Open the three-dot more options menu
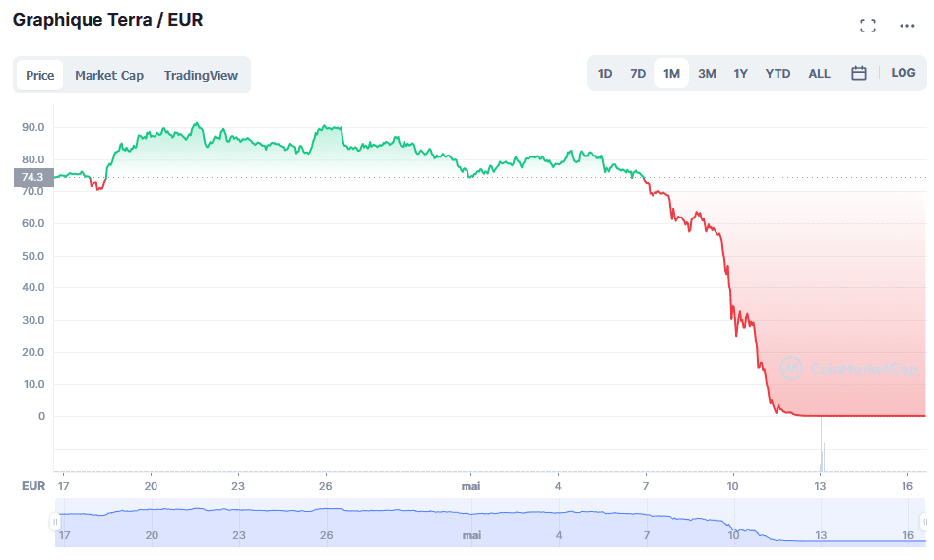934x560 pixels. point(906,26)
